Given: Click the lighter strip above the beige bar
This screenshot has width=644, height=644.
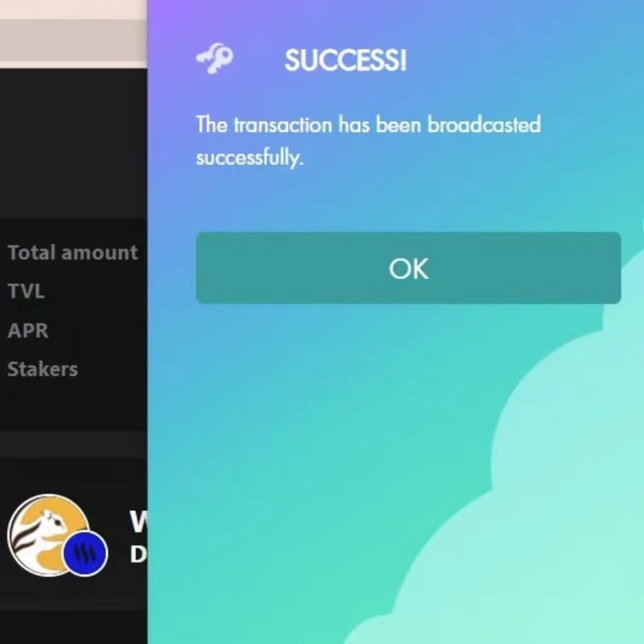Looking at the screenshot, I should point(73,10).
